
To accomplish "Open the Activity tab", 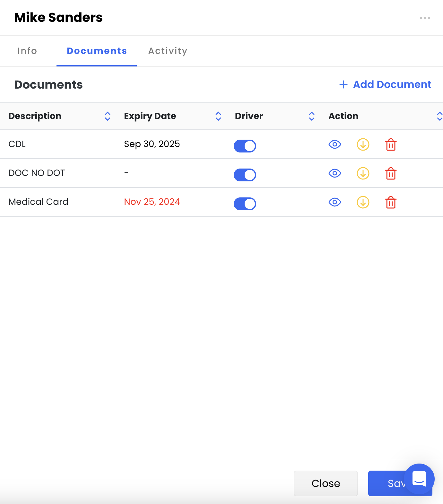I will coord(168,51).
